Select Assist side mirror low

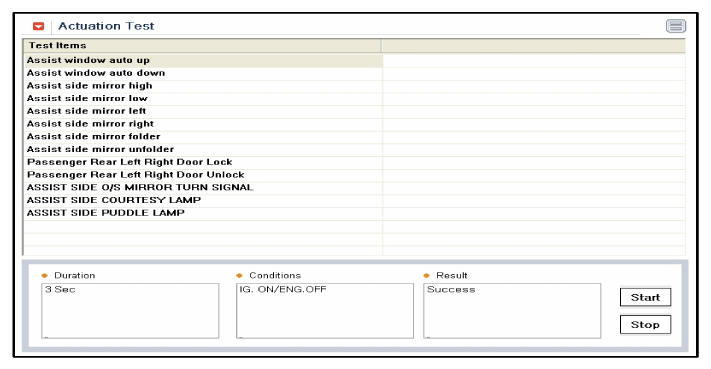(x=203, y=98)
